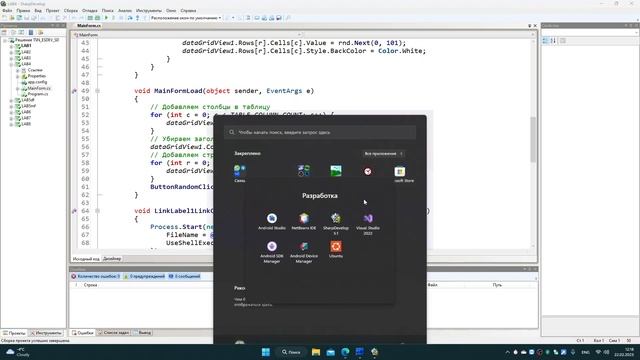Open the 'Расположение окон по умолчанию' layout dropdown
The height and width of the screenshot is (360, 640).
point(186,18)
